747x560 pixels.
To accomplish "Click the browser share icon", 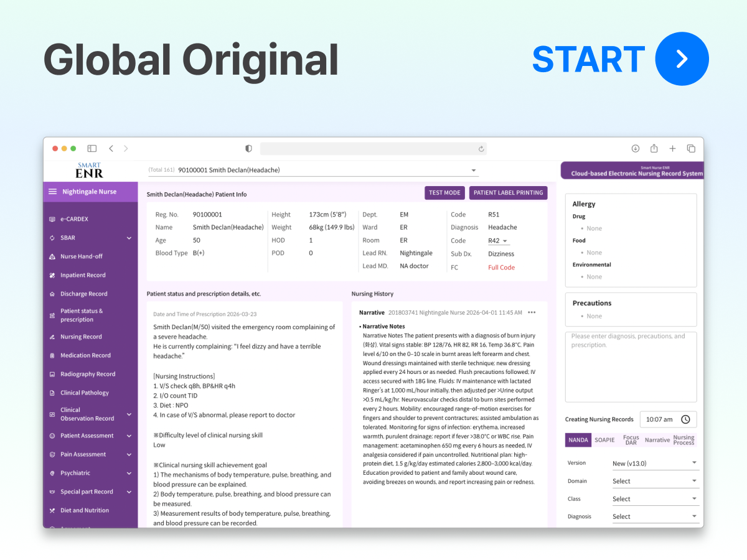I will point(654,148).
